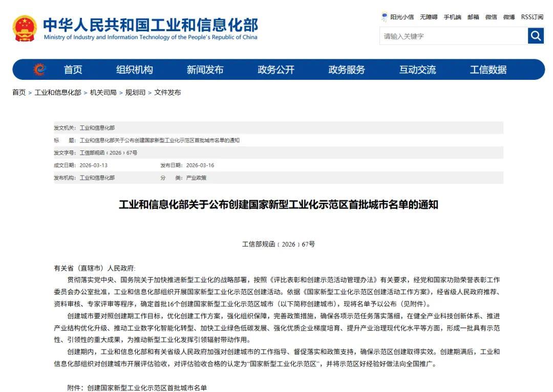
Task: Click the search magnifier button
Action: 536,36
